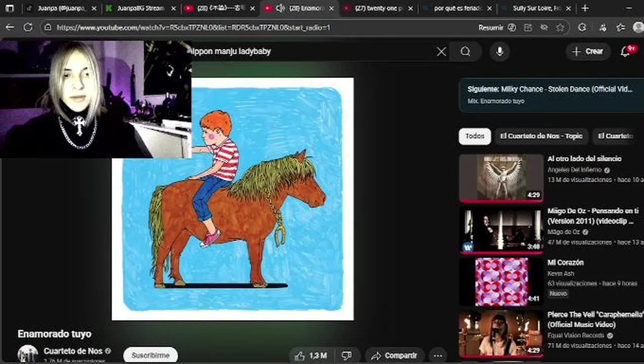Open Pierce The Veil Caraphernelia title
This screenshot has width=644, height=364.
point(596,320)
